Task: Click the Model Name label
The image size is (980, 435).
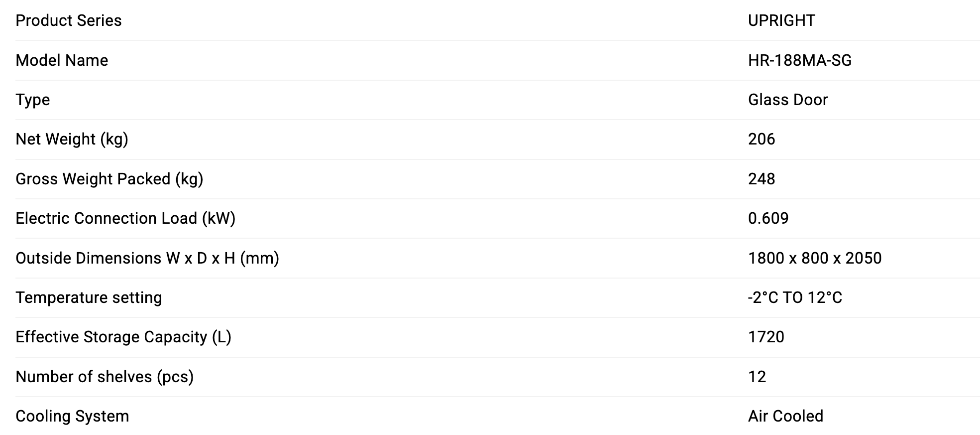Action: [62, 60]
